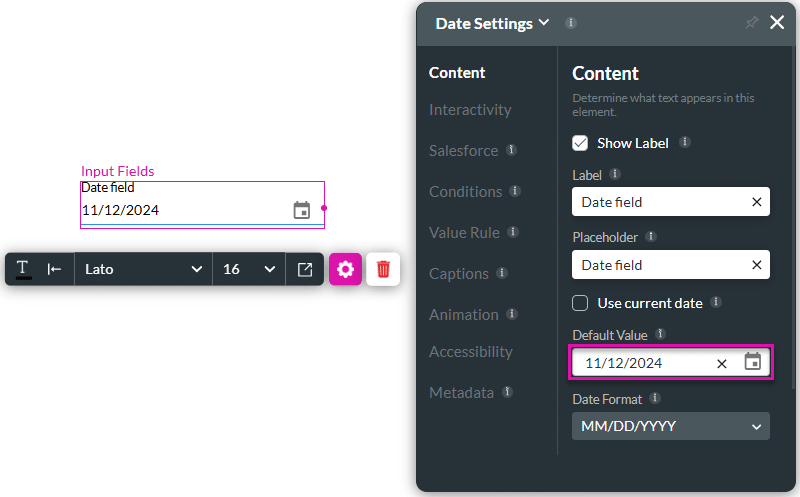Open the font size 16 dropdown
This screenshot has width=800, height=497.
coord(248,269)
